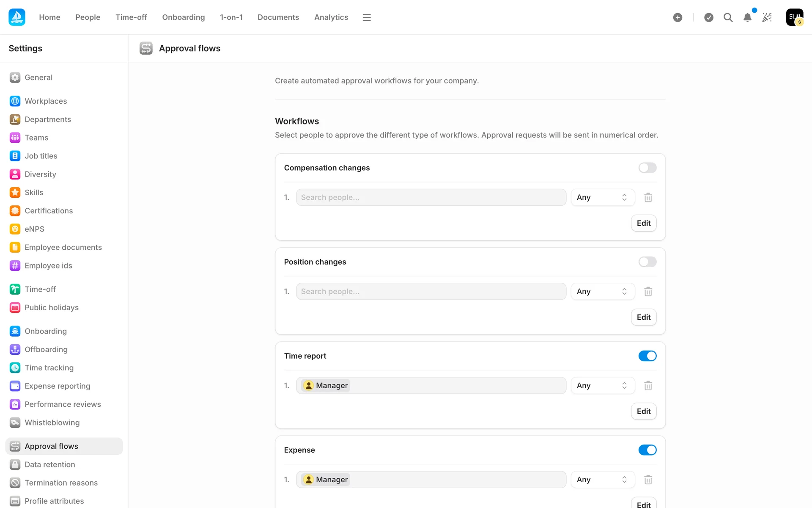Viewport: 812px width, 508px height.
Task: Click the plus add icon in header
Action: pos(678,17)
